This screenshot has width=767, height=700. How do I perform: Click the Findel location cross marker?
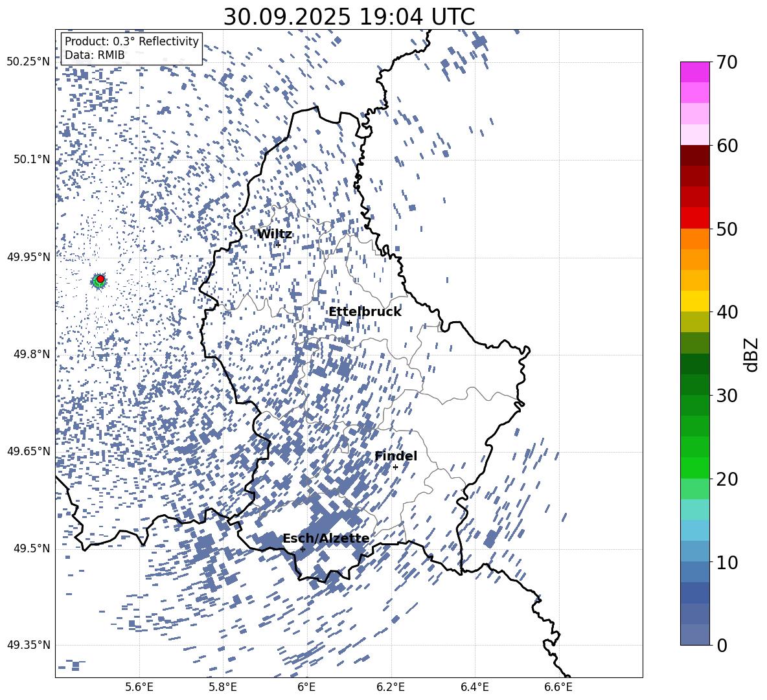pos(395,468)
